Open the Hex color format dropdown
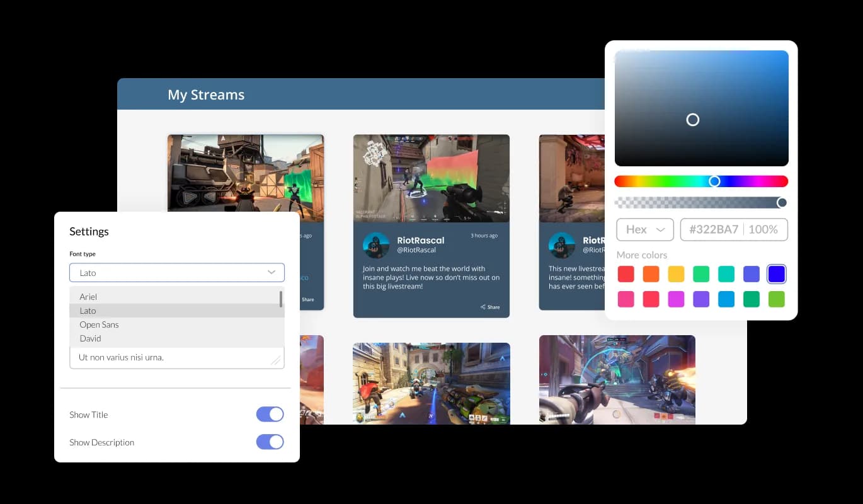 645,229
